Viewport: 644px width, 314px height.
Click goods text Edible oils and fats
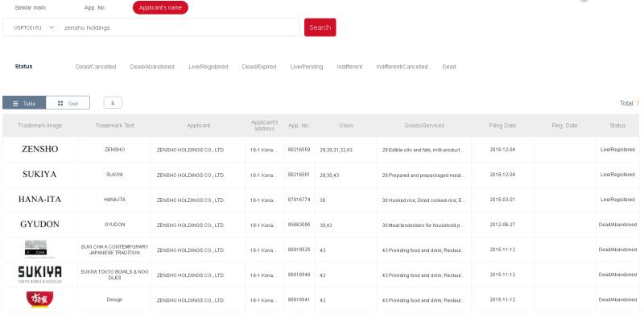pyautogui.click(x=423, y=150)
